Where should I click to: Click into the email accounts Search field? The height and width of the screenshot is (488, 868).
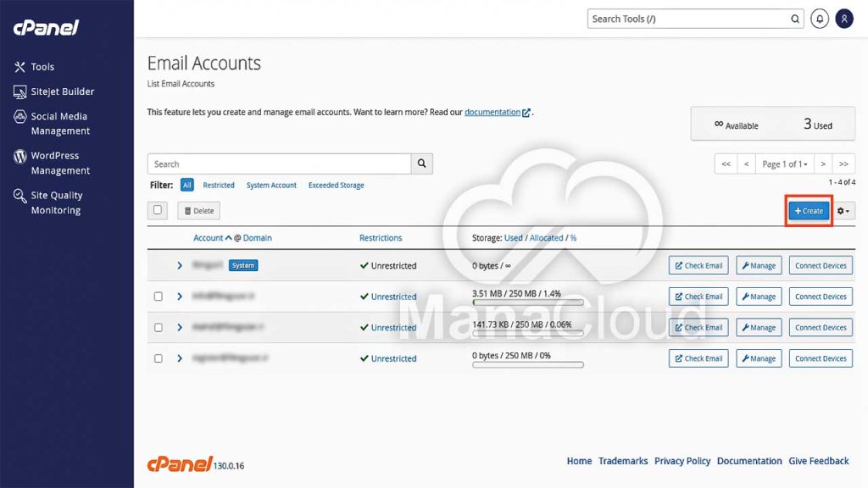coord(279,164)
